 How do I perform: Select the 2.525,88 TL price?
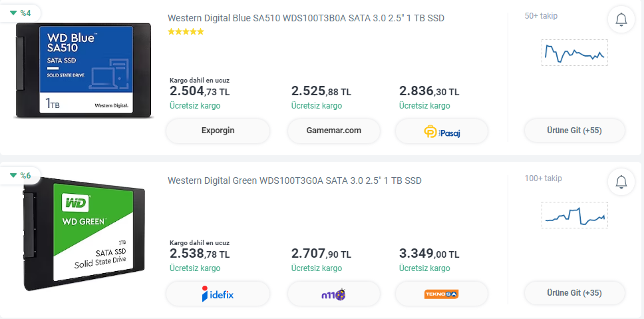click(321, 91)
